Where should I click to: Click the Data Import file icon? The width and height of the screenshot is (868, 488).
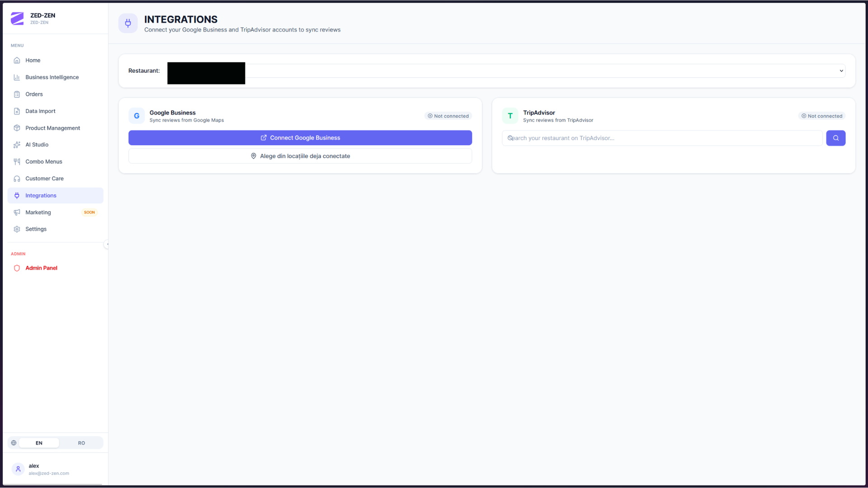coord(17,111)
